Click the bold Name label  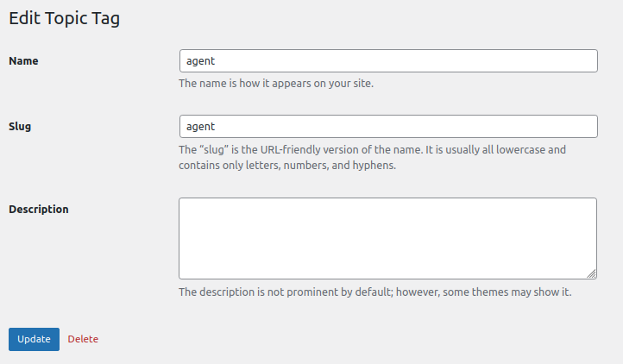click(23, 60)
